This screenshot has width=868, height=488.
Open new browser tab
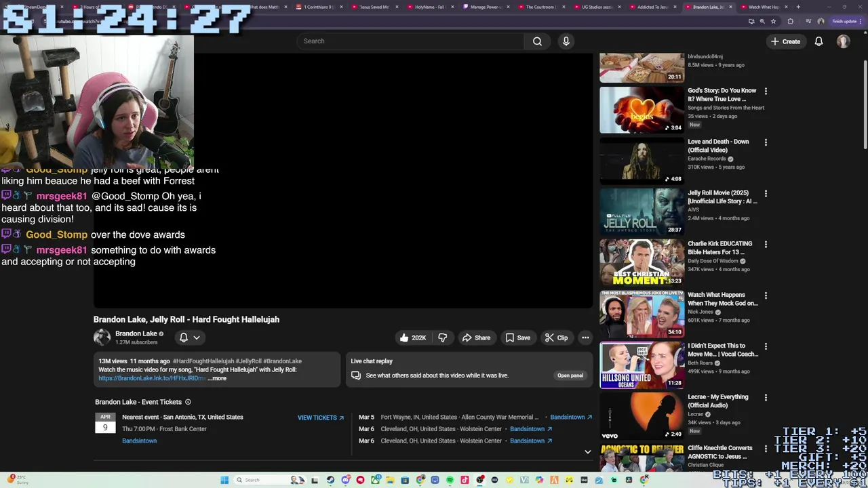798,7
